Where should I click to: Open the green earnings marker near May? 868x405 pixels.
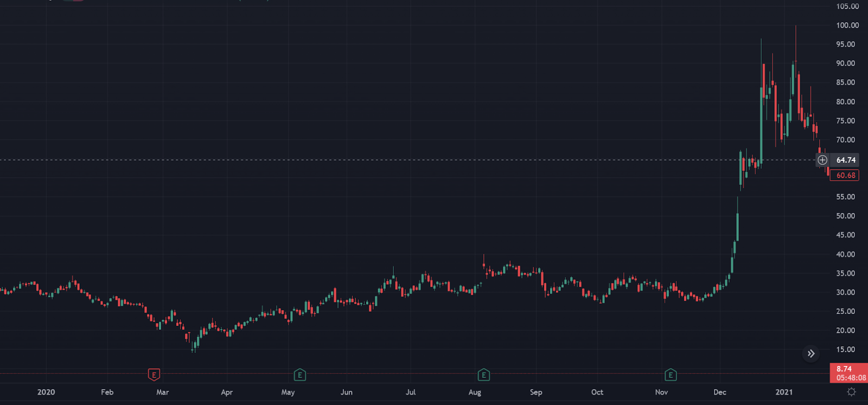[299, 375]
